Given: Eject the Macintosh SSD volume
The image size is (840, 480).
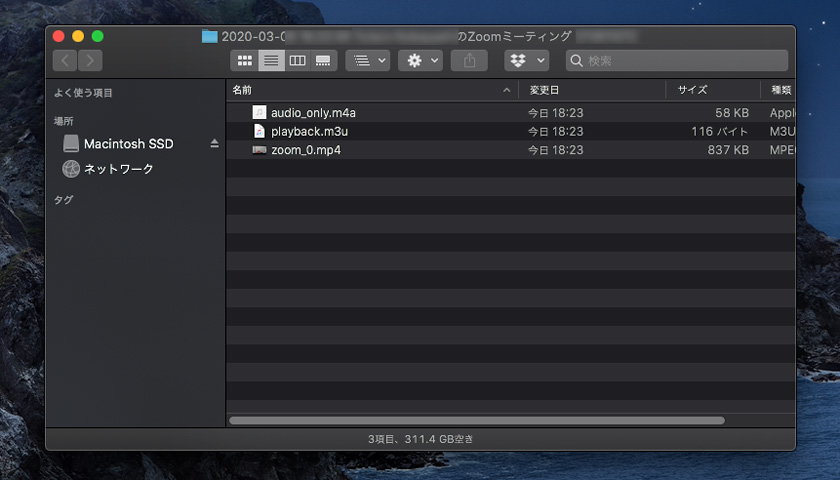Looking at the screenshot, I should (214, 143).
